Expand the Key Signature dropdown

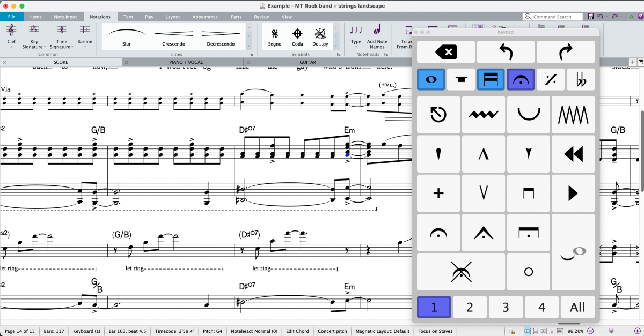click(34, 38)
